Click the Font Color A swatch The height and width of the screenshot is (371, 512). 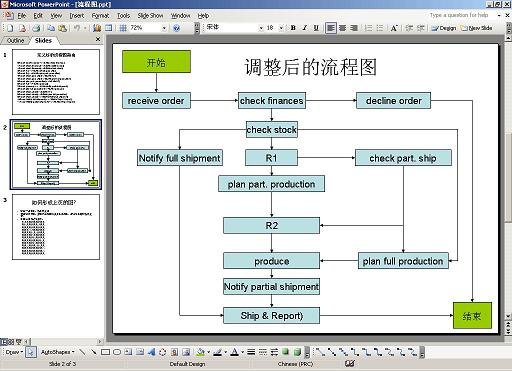235,352
